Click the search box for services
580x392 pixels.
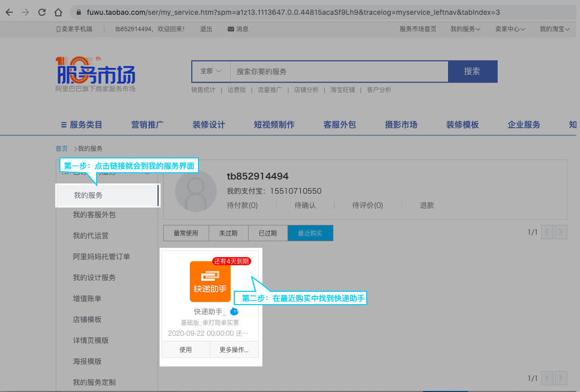(x=339, y=72)
